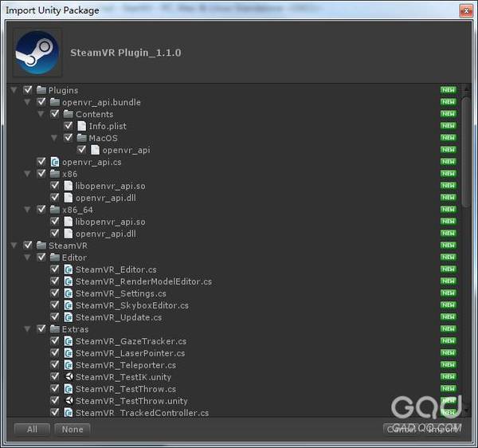This screenshot has width=478, height=448.
Task: Click the SteamVR Plugin_1.1.0 title text
Action: pyautogui.click(x=126, y=53)
